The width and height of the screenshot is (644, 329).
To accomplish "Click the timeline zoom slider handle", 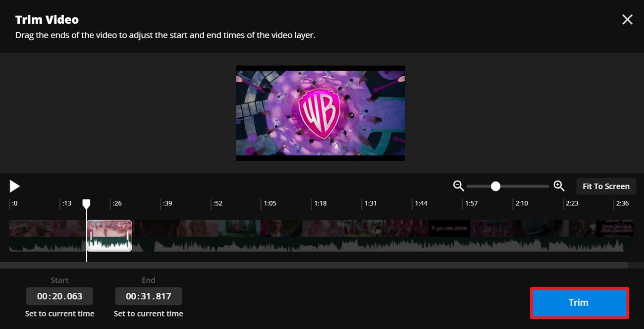I will [495, 187].
